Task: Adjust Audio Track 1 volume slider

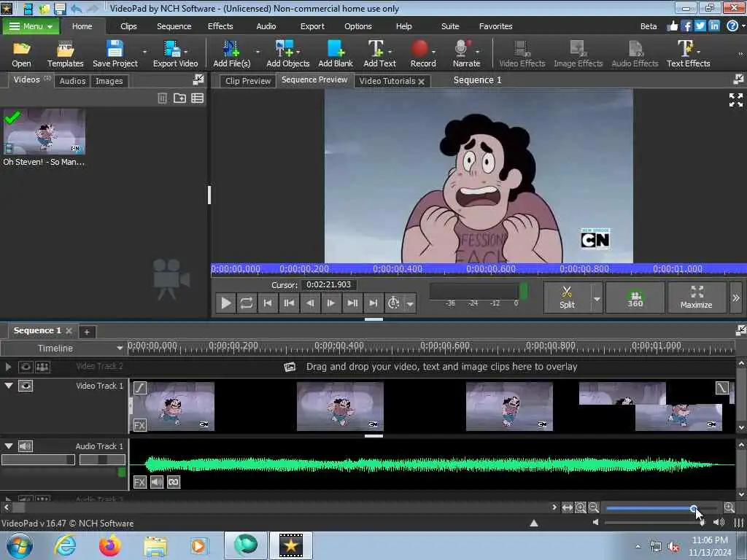Action: coord(38,459)
